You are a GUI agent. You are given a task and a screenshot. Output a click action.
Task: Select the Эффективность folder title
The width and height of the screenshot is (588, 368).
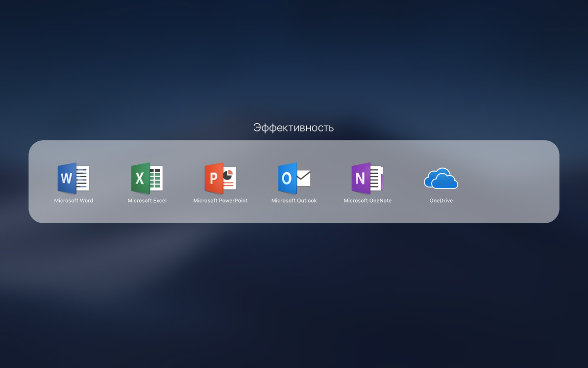(x=294, y=128)
